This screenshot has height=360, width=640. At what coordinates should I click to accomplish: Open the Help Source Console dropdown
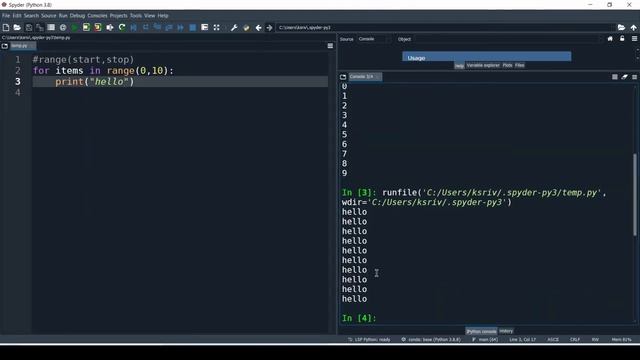coord(373,39)
